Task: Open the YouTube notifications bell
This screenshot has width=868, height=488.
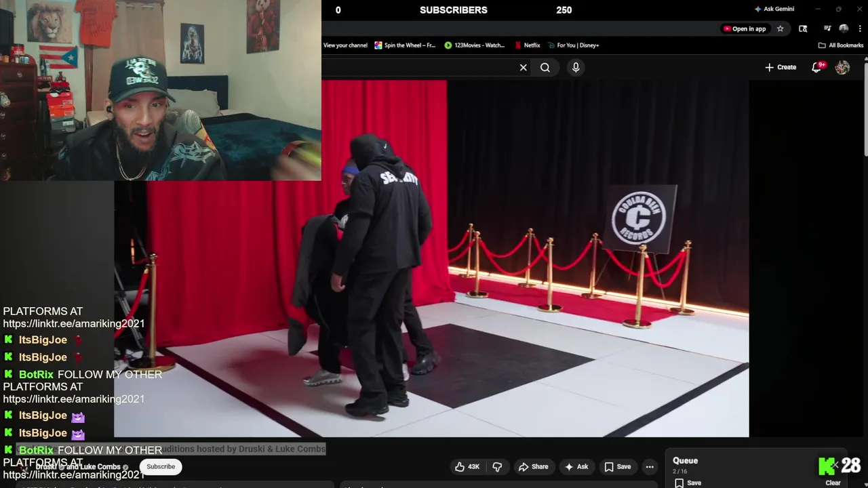Action: click(817, 67)
